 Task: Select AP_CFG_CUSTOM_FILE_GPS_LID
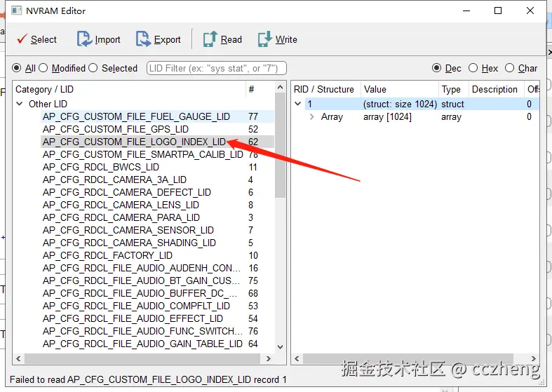(116, 129)
